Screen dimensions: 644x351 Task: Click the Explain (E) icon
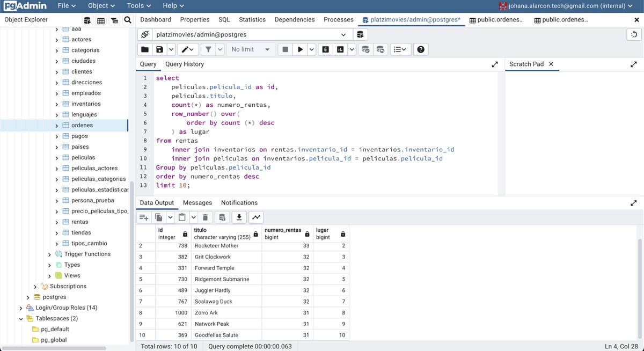tap(325, 49)
